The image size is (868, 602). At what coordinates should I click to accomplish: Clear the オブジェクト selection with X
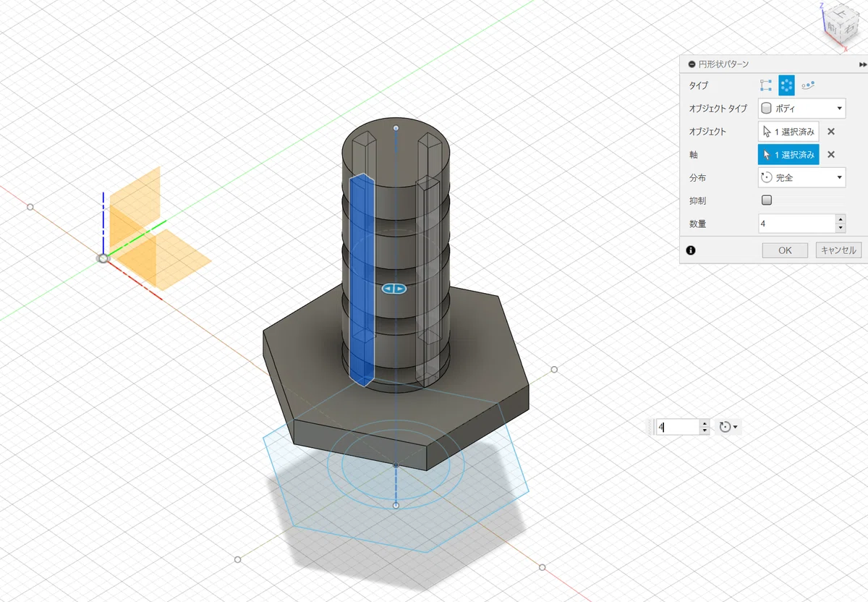(x=831, y=132)
